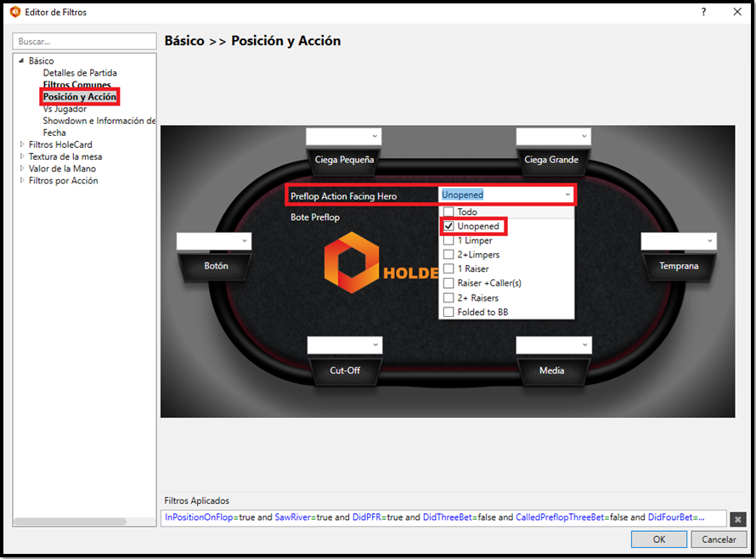Check the 2+Limpers option
The image size is (756, 559).
tap(449, 255)
